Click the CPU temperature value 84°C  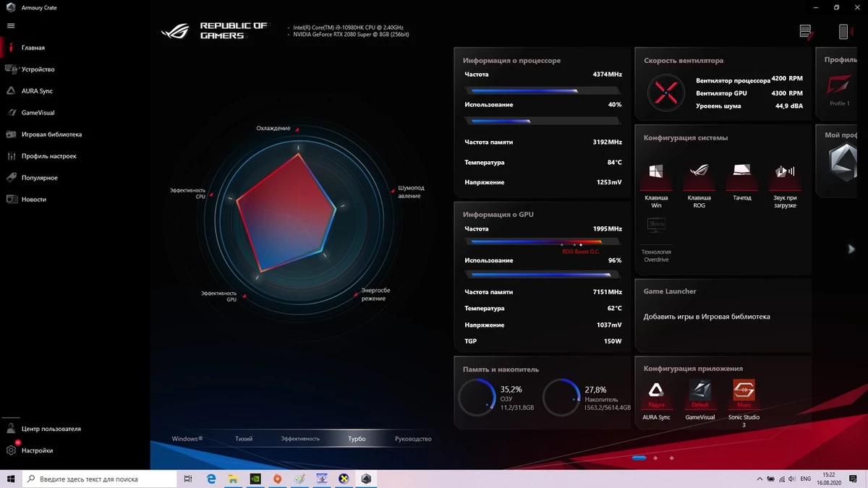click(614, 163)
